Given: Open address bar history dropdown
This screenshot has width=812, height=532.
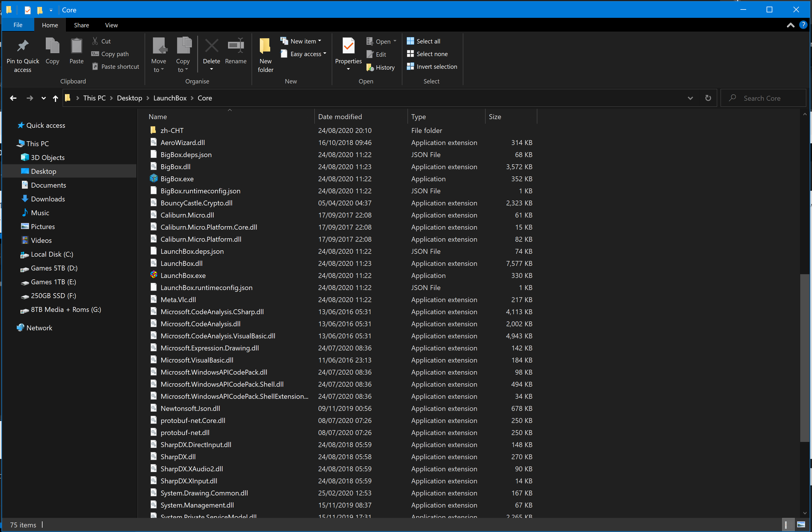Looking at the screenshot, I should coord(690,98).
